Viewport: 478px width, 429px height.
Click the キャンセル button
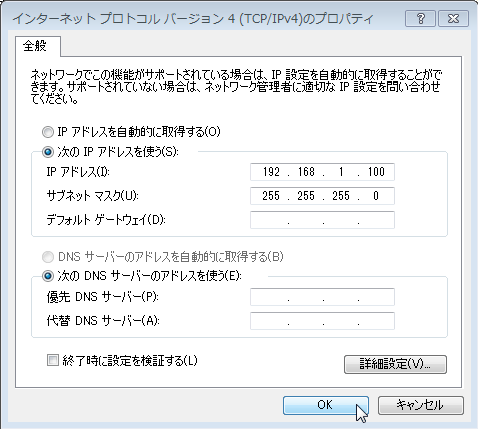421,405
